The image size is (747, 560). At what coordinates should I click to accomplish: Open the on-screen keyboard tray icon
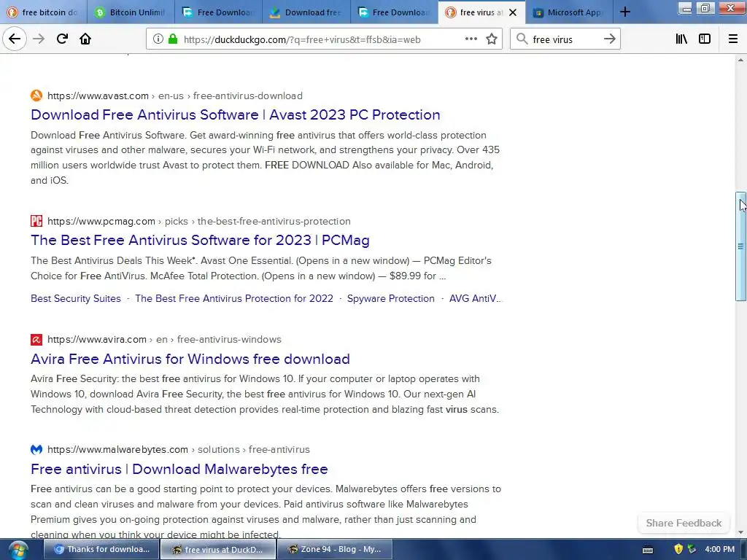648,550
